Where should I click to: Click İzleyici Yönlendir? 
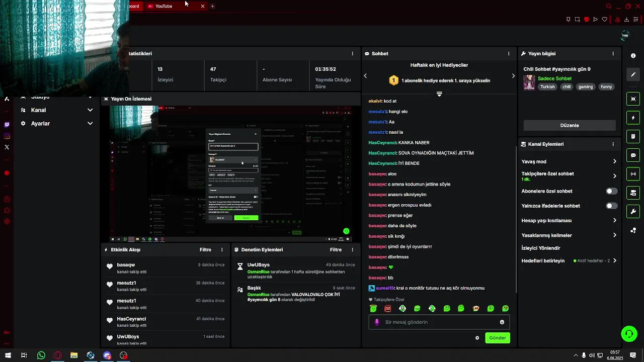pyautogui.click(x=541, y=248)
